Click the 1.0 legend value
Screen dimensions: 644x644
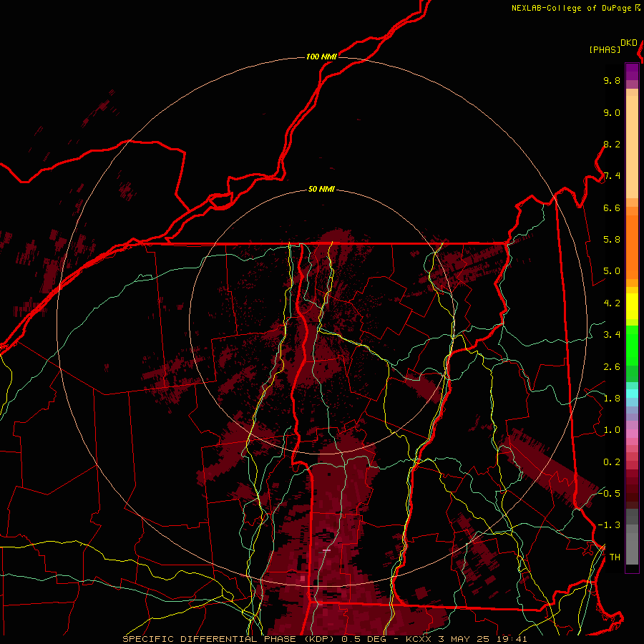pyautogui.click(x=612, y=431)
